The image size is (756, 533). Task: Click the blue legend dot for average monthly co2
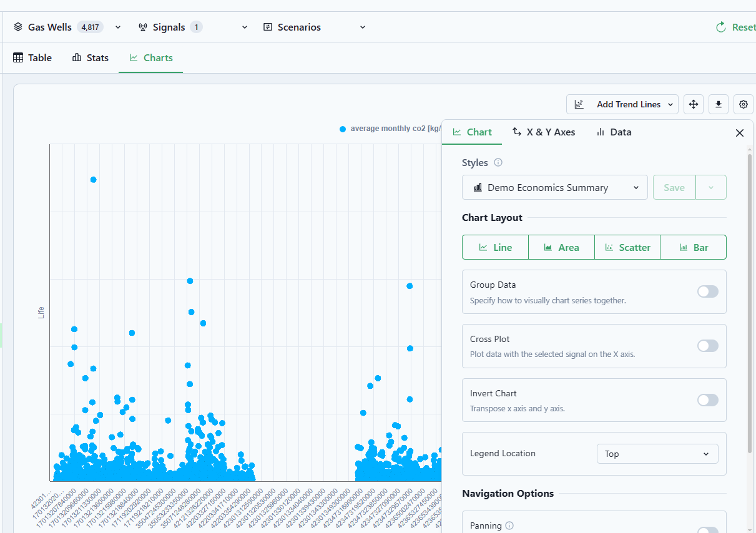[x=343, y=129]
